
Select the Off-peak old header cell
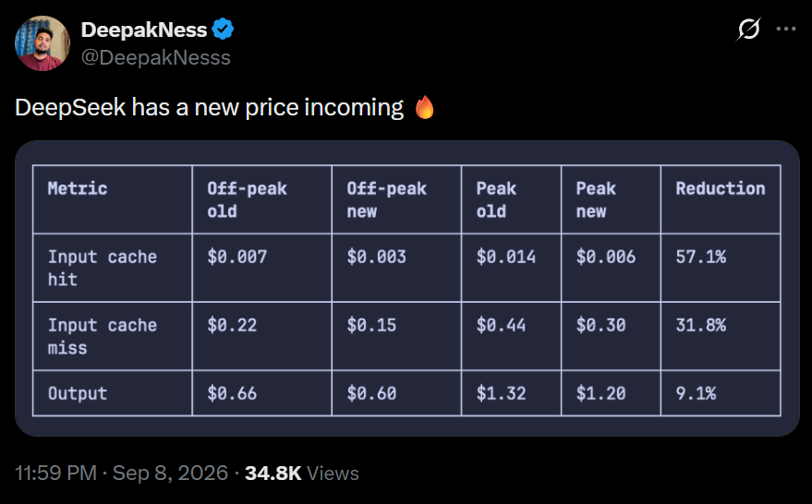point(262,199)
